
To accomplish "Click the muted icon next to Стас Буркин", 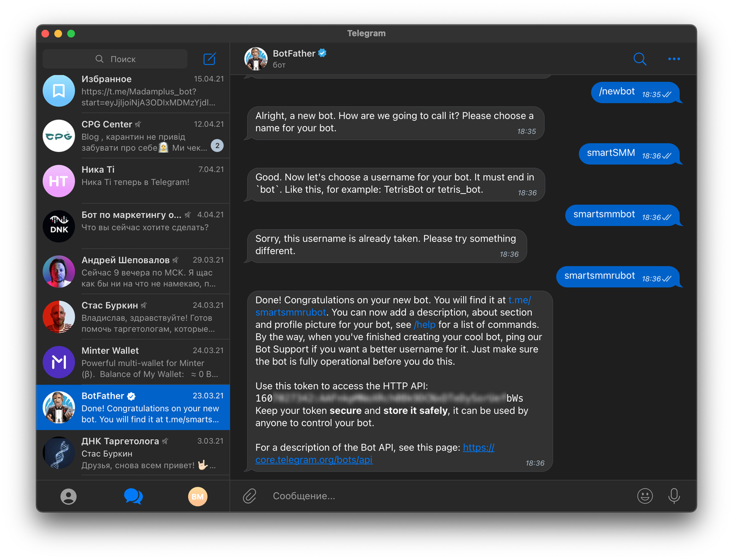I will click(x=144, y=305).
